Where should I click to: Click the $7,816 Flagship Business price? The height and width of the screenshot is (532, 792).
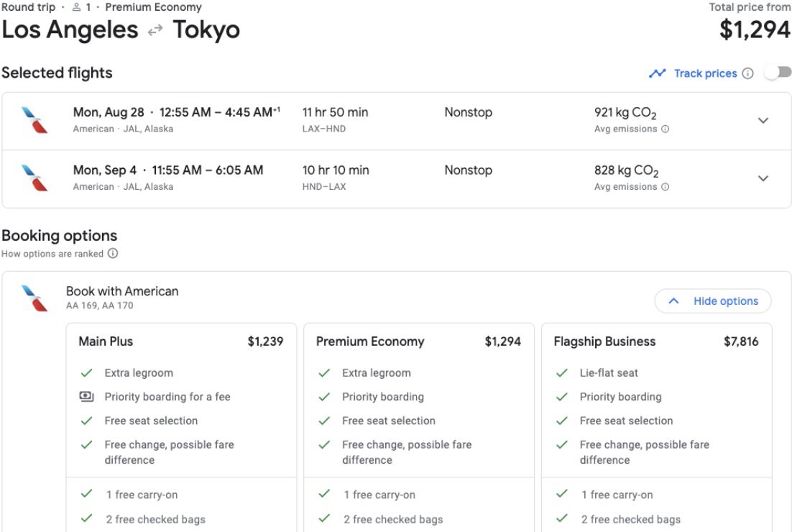(741, 341)
